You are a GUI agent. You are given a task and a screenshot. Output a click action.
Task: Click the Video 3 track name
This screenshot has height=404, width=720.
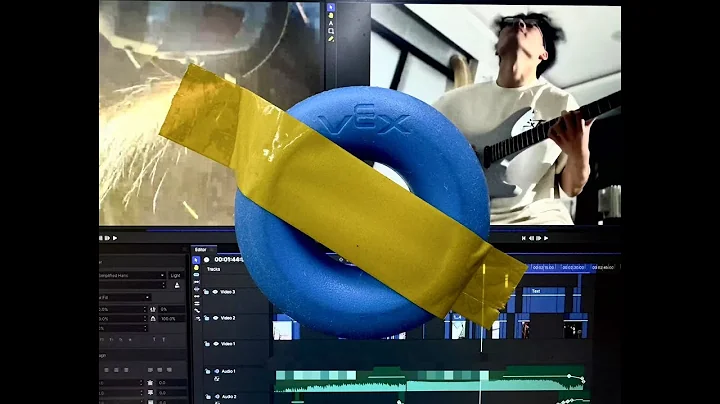click(x=228, y=292)
